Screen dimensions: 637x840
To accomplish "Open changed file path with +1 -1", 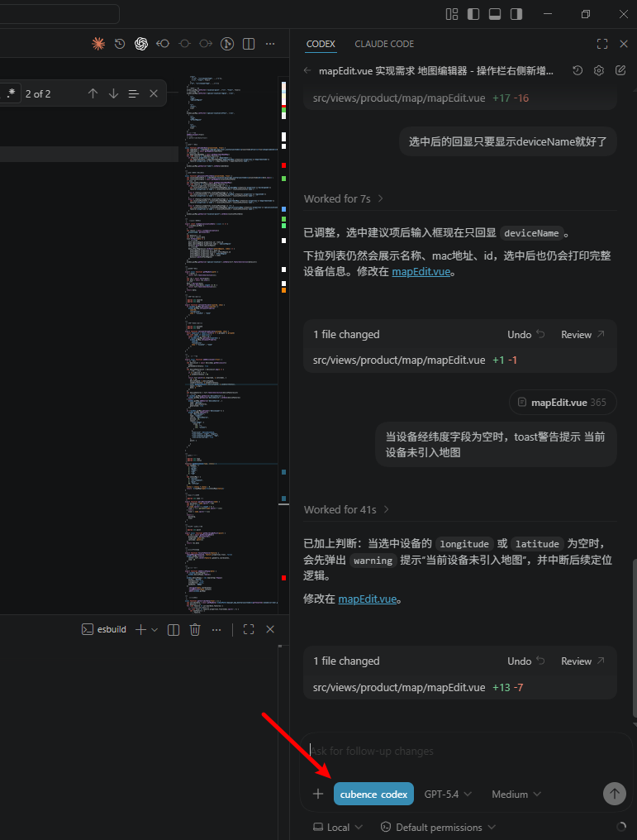I will (399, 360).
